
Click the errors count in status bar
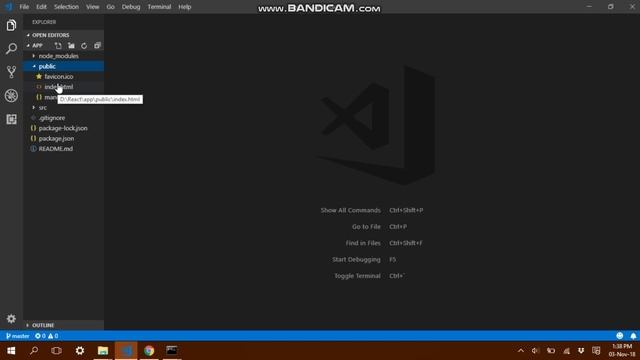click(40, 336)
